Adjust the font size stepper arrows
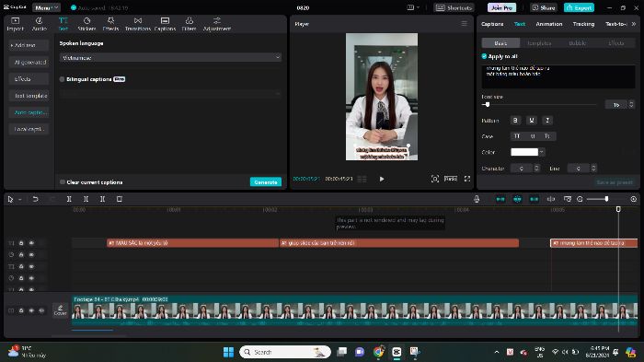The image size is (644, 362). point(631,104)
